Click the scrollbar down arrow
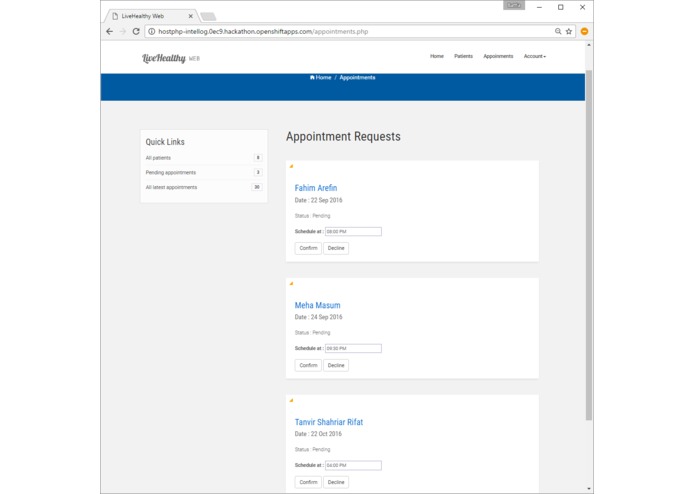 coord(589,489)
